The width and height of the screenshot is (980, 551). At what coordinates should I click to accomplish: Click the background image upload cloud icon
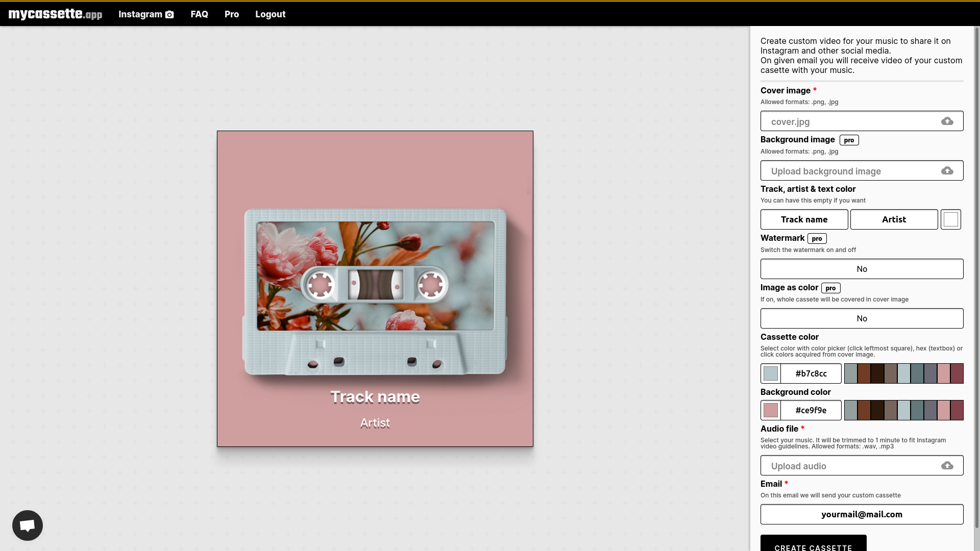click(947, 171)
